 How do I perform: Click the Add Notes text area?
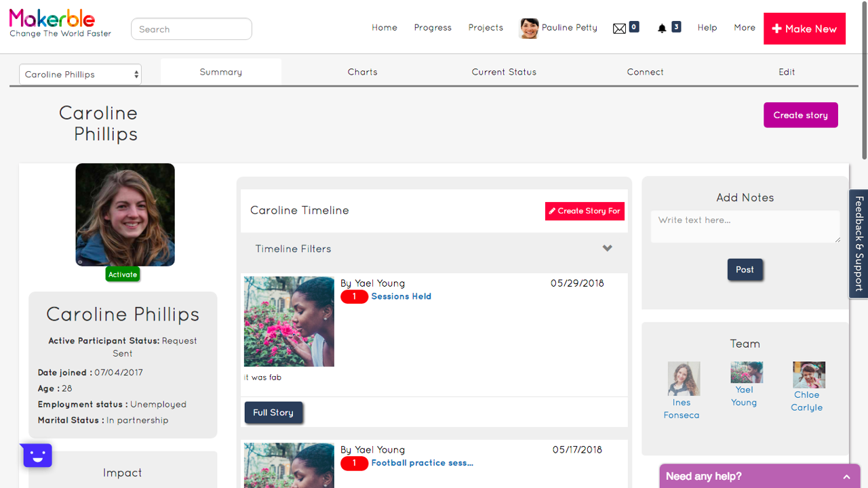pos(745,226)
